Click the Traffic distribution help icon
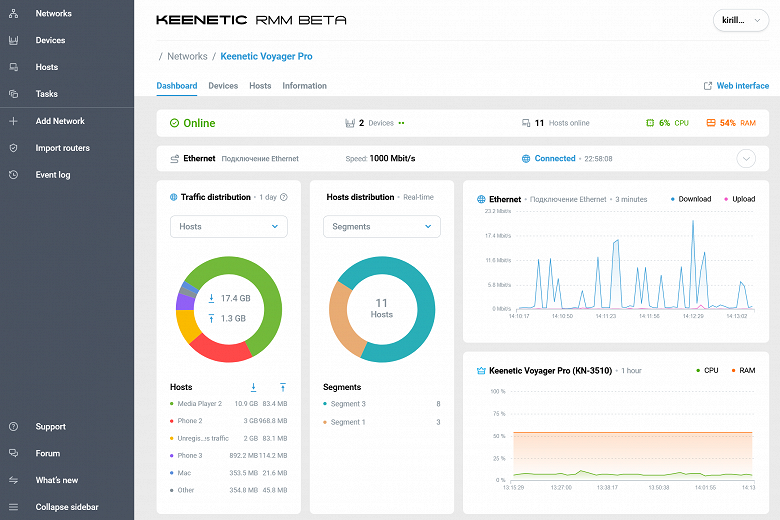 coord(284,198)
